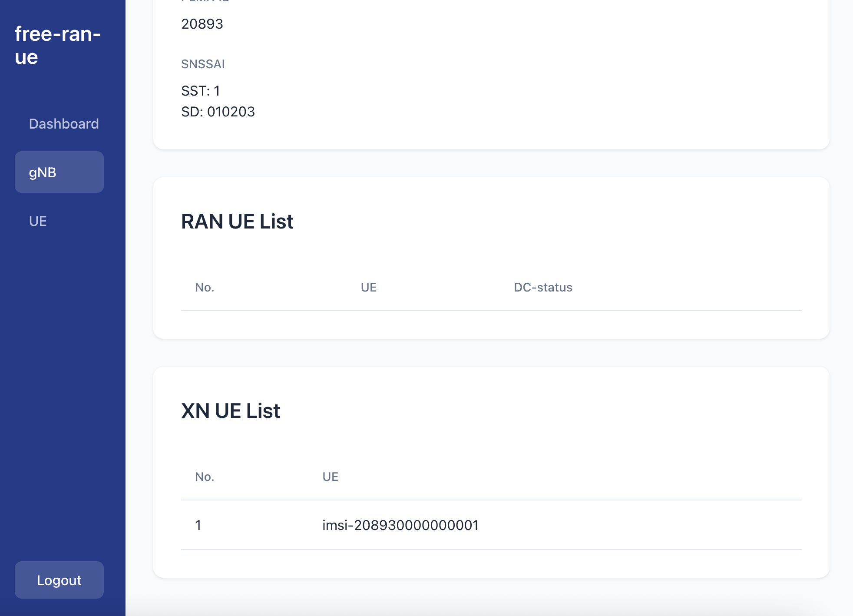Click the No. column header in XN UE List
This screenshot has width=853, height=616.
pos(204,477)
